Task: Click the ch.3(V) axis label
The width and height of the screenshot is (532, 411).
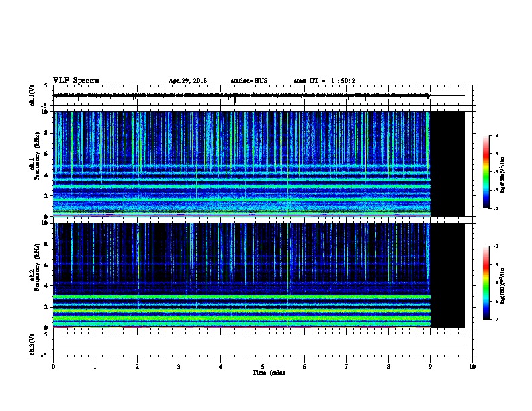Action: (x=32, y=345)
